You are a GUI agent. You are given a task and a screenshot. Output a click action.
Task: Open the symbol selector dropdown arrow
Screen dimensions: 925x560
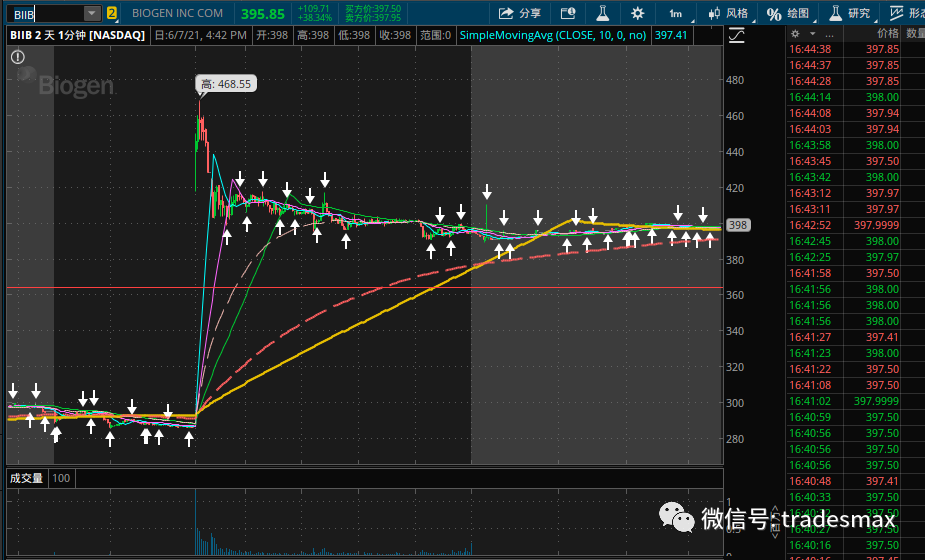pyautogui.click(x=92, y=14)
